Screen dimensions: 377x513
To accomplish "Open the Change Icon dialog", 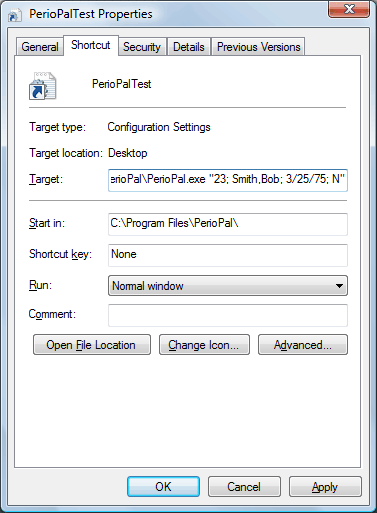I will coord(204,345).
